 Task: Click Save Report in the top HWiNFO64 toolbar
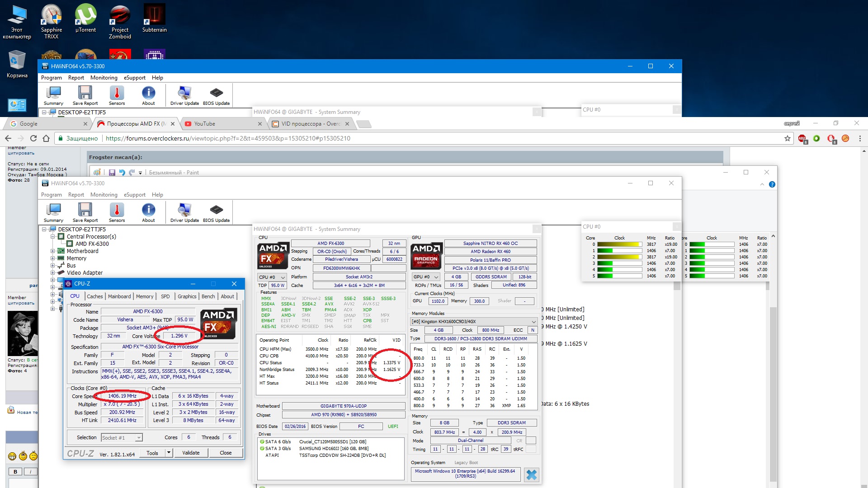(x=85, y=95)
